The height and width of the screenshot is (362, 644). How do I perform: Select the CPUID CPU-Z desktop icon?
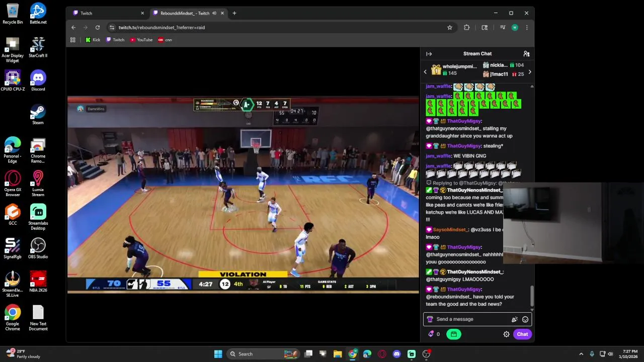13,81
